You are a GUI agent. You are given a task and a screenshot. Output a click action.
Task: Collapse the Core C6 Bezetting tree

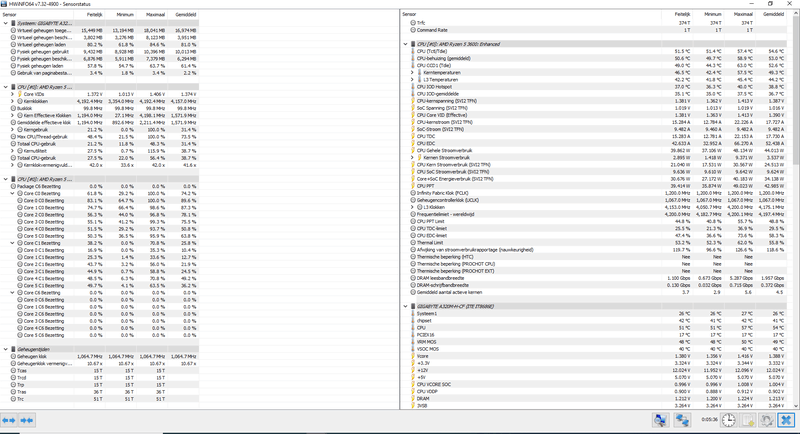point(12,293)
